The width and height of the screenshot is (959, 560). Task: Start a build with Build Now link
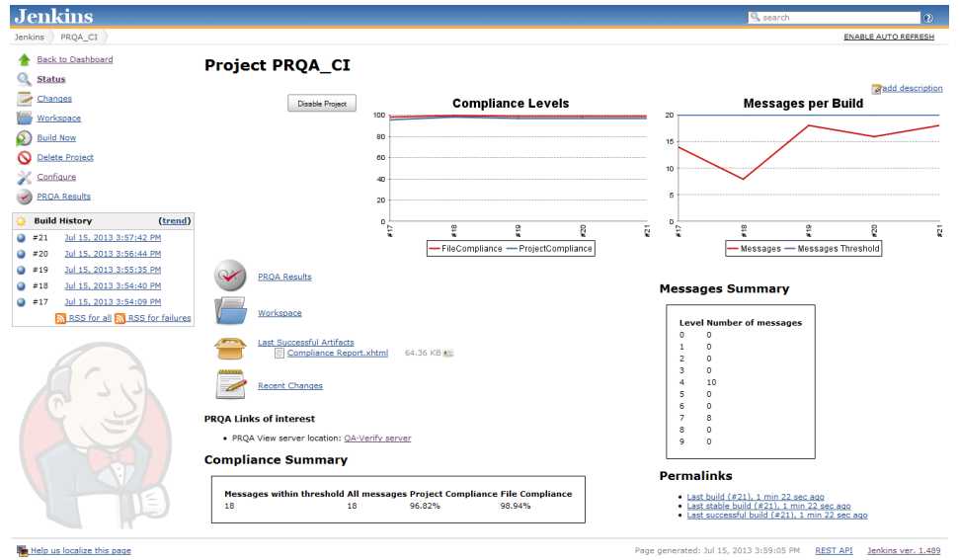(x=56, y=137)
